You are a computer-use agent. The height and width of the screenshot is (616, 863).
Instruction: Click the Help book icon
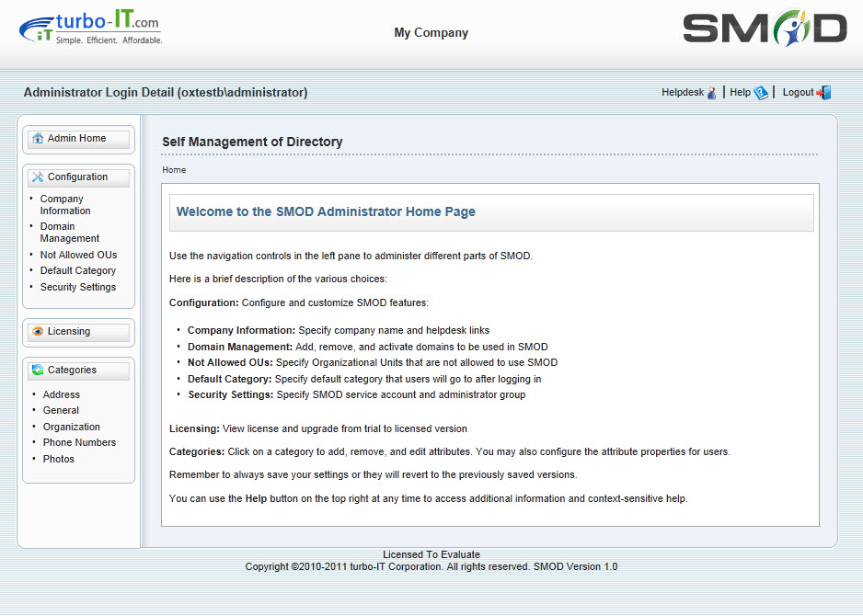(x=761, y=93)
